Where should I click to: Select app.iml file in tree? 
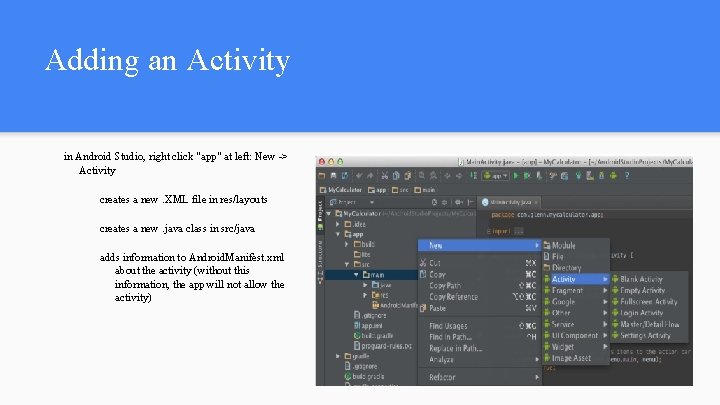[x=368, y=326]
